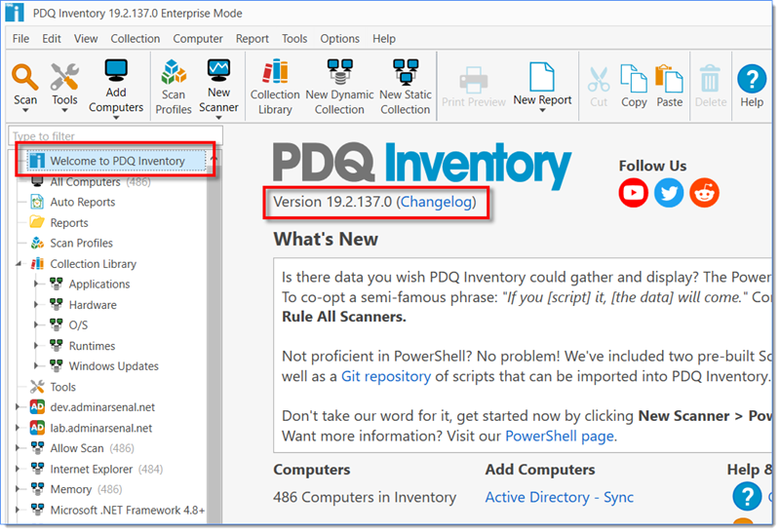Open the Changelog link

coord(436,202)
